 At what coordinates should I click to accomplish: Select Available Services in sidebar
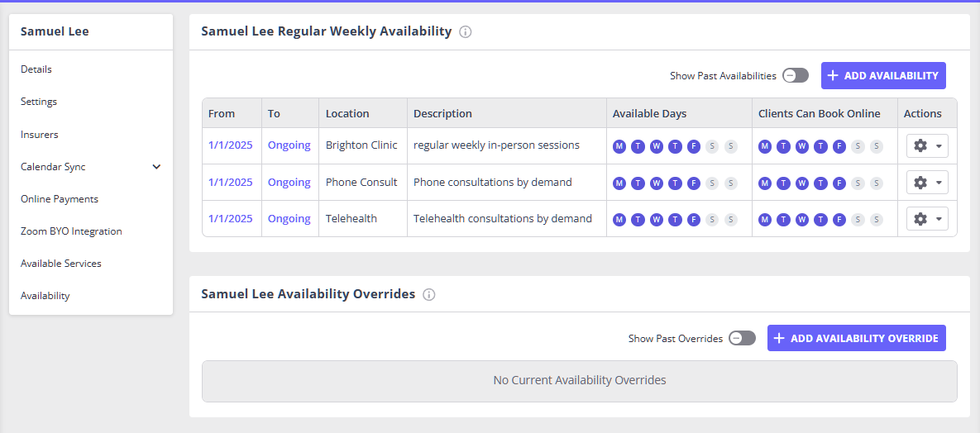(x=61, y=264)
